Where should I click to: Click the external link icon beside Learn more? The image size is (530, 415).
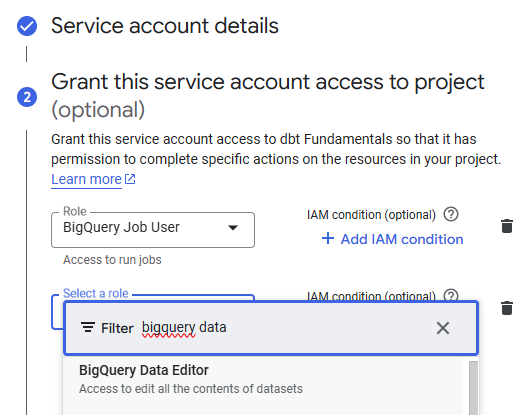coord(130,179)
